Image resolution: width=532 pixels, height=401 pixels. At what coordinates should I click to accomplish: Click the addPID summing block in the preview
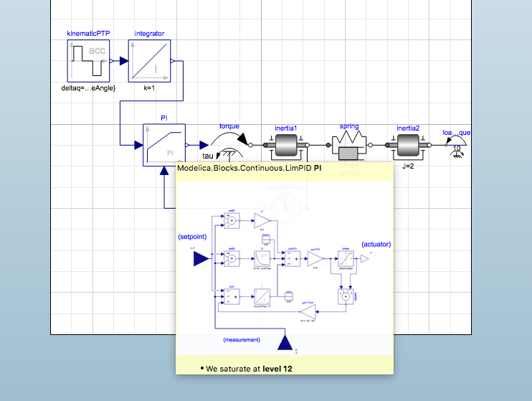click(293, 259)
